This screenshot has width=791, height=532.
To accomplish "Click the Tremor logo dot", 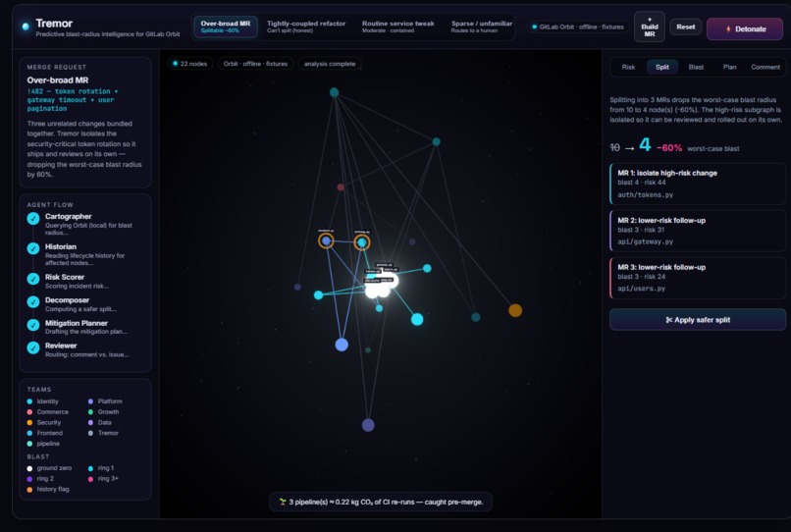I will pos(26,27).
